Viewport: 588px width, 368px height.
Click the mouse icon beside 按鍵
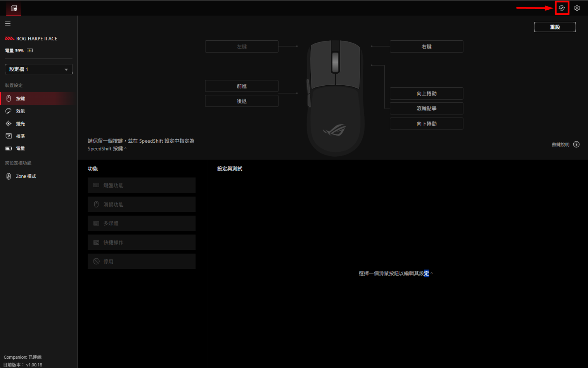coord(9,98)
